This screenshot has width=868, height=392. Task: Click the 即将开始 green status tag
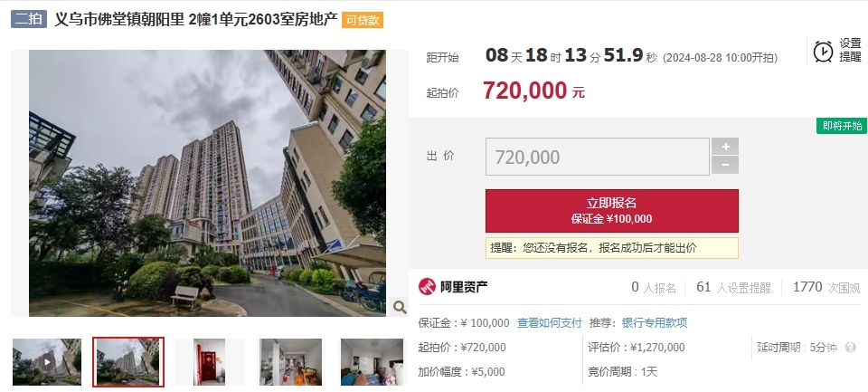tap(842, 126)
